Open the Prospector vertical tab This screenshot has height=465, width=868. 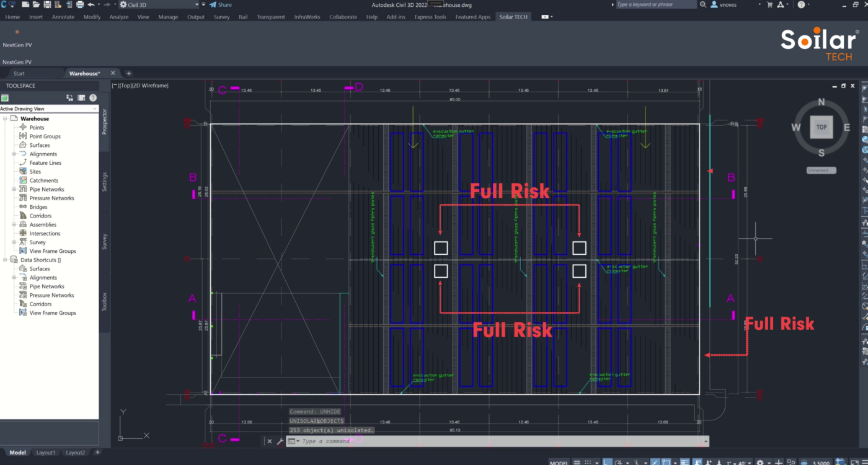pos(104,122)
